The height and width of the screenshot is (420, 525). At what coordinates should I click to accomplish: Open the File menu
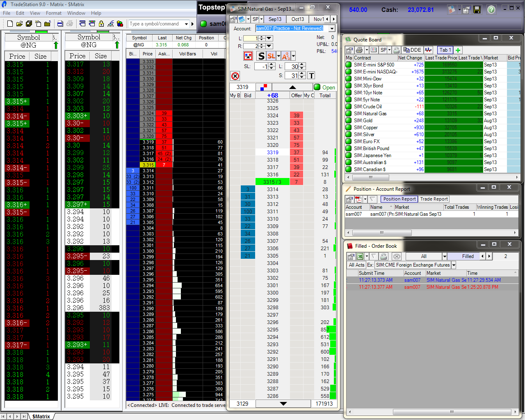(7, 13)
